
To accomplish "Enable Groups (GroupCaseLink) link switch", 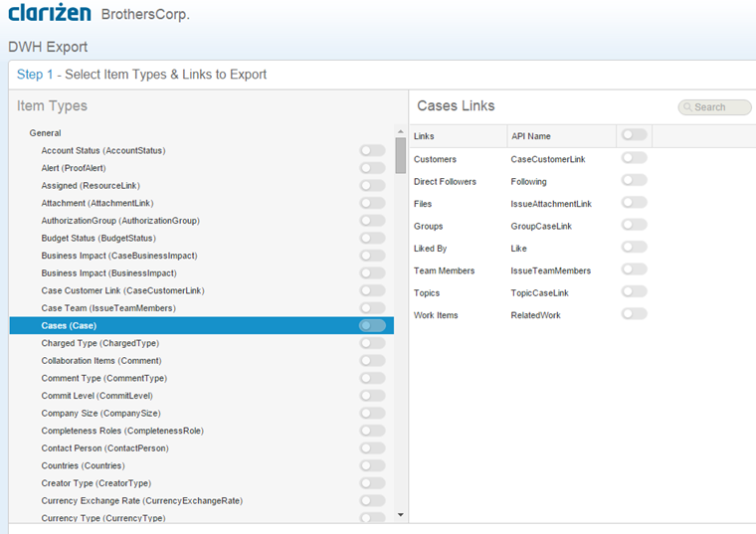I will tap(634, 225).
